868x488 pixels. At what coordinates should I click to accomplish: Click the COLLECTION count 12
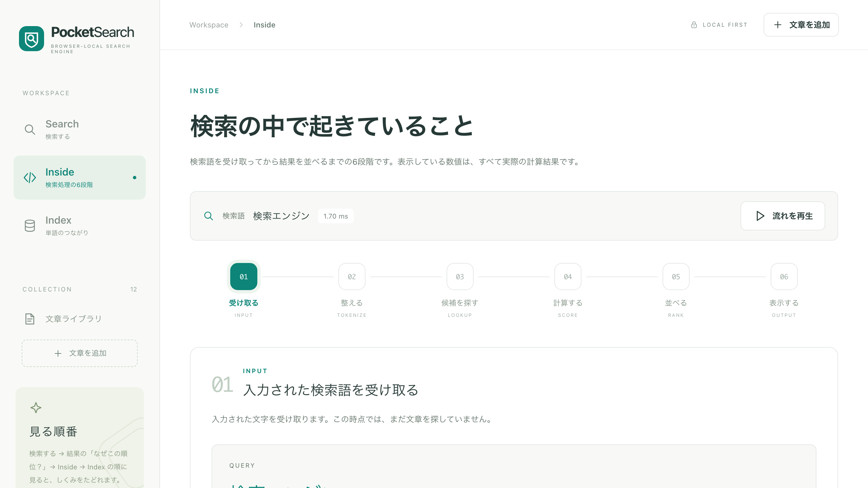(134, 289)
